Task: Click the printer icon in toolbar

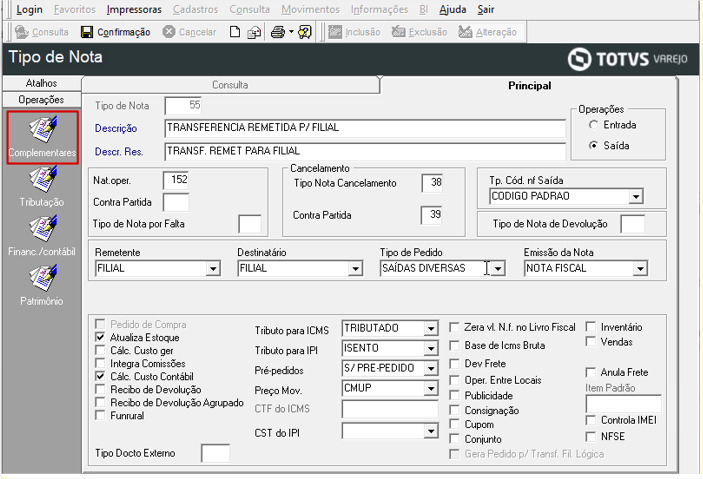Action: coord(278,32)
